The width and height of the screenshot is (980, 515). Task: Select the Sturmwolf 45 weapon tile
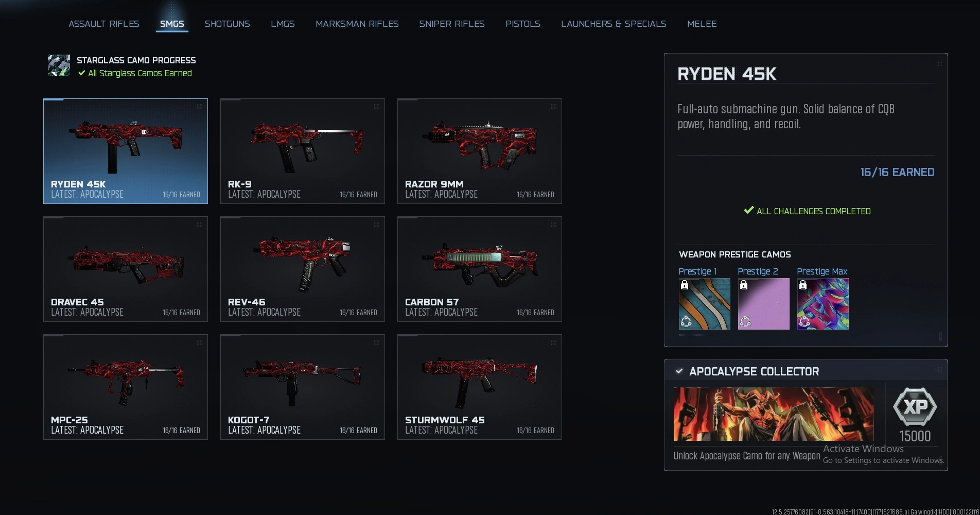(480, 387)
